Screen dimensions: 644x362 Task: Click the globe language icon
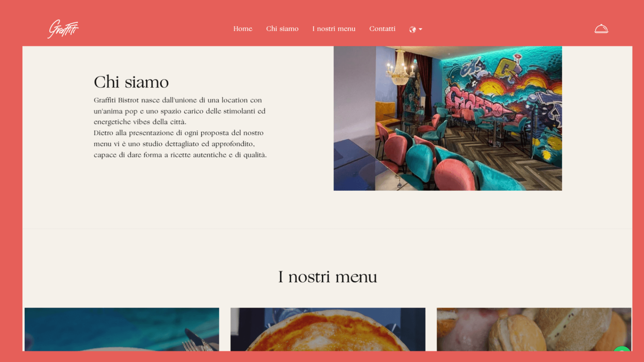coord(412,30)
